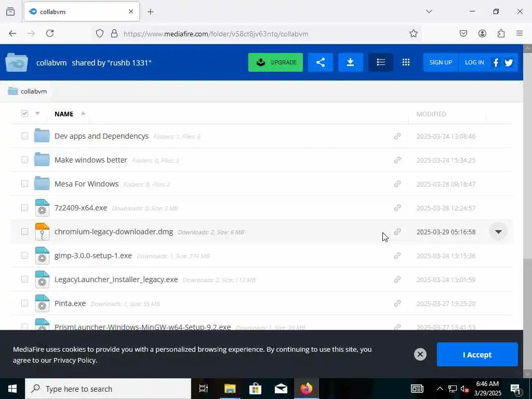Dismiss the cookie banner with X
Image resolution: width=532 pixels, height=399 pixels.
[x=420, y=354]
